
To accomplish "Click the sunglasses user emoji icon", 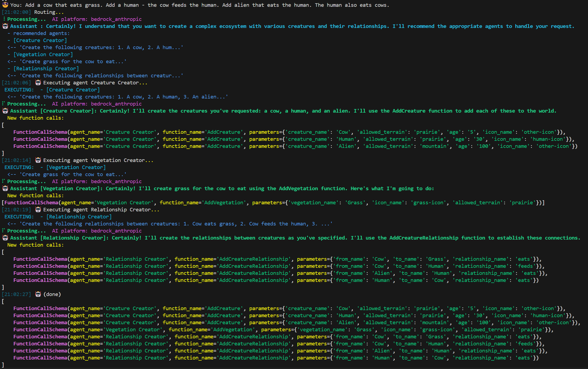I will (5, 4).
